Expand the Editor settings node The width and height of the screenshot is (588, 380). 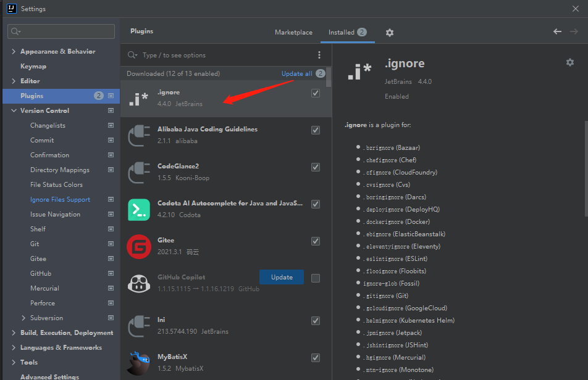[14, 81]
